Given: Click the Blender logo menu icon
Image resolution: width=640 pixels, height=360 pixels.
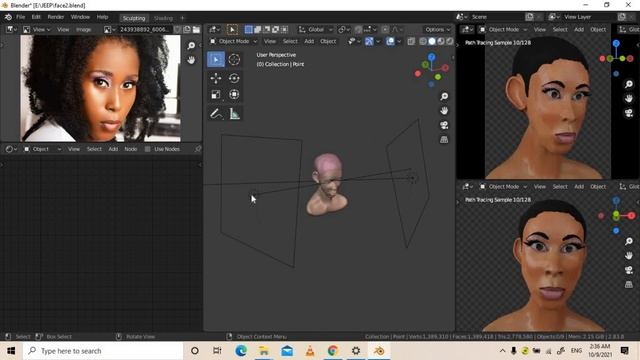Looking at the screenshot, I should (8, 17).
